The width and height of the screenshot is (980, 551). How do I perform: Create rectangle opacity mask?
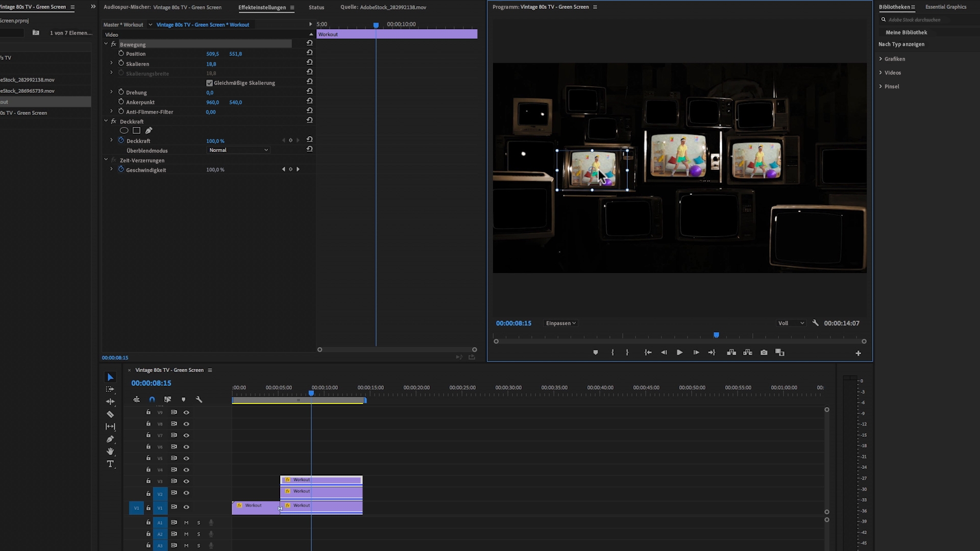[x=136, y=131]
